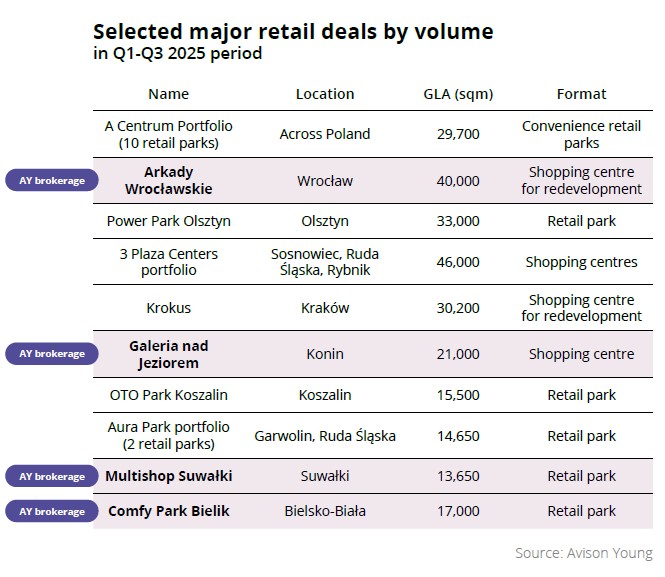
Task: Select the OTO Park Koszalin entry
Action: point(168,395)
